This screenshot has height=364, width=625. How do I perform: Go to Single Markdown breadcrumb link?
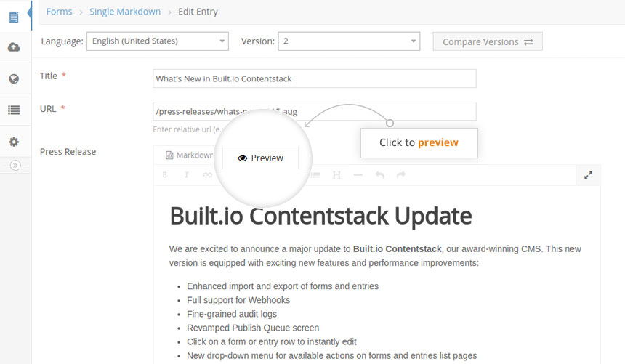pyautogui.click(x=125, y=12)
